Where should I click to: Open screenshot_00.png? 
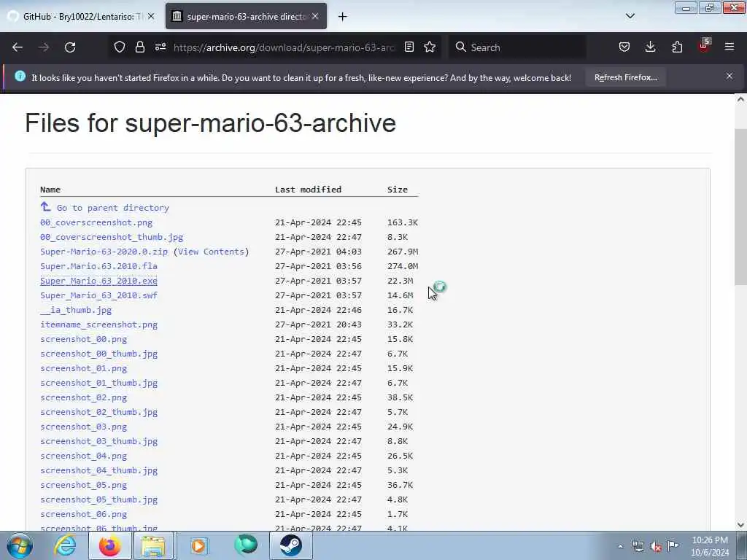(x=83, y=339)
